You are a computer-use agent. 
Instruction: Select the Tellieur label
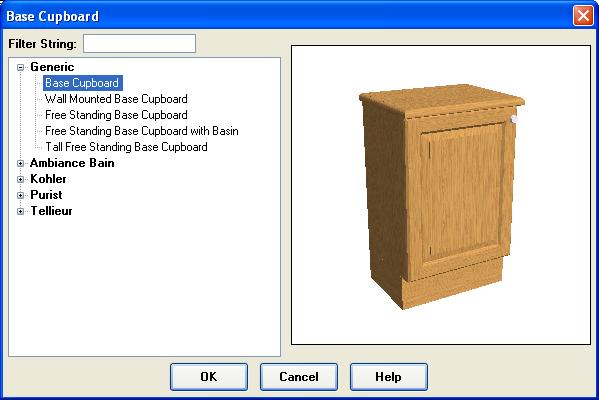(x=51, y=211)
